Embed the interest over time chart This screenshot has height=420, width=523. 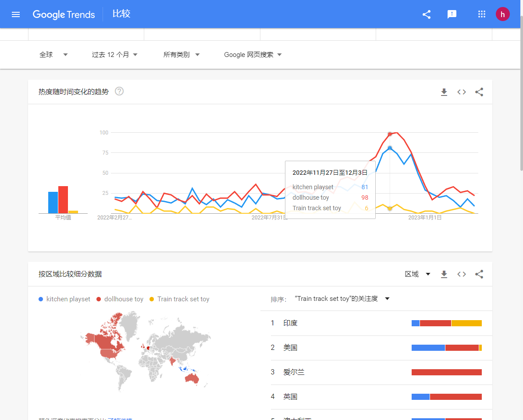coord(462,92)
